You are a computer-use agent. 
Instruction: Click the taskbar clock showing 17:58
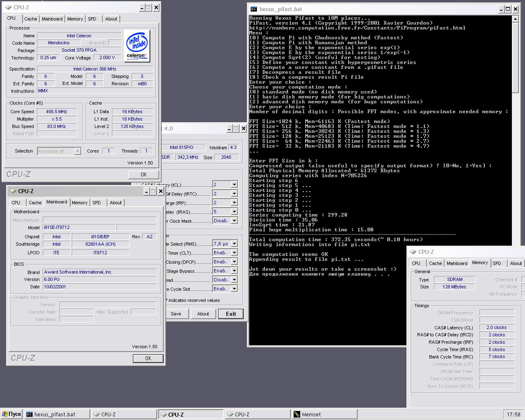(x=513, y=414)
